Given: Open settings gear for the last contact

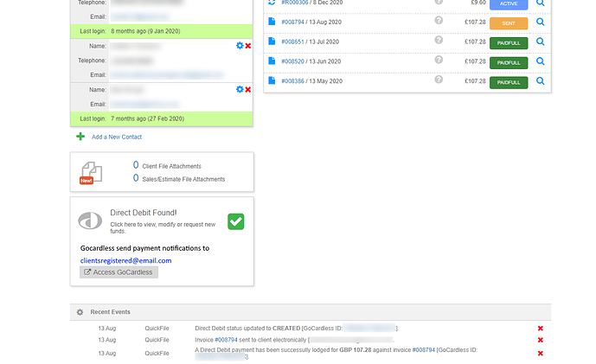Looking at the screenshot, I should (240, 89).
